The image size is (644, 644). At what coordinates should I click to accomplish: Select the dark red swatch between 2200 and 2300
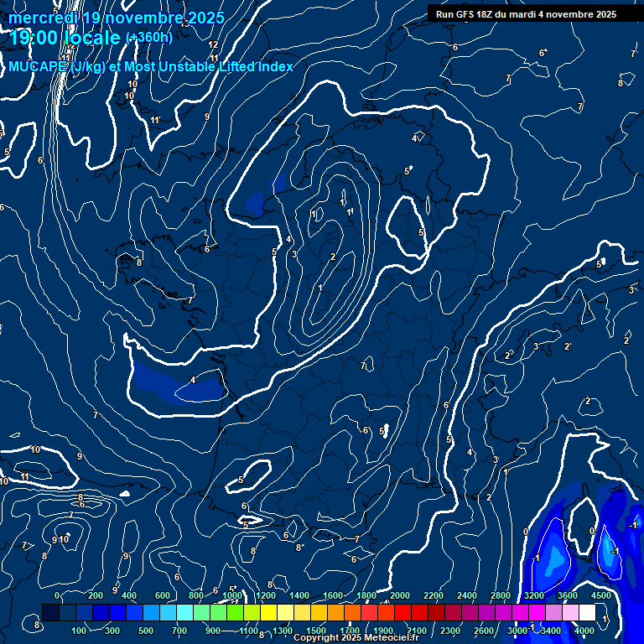tap(437, 612)
